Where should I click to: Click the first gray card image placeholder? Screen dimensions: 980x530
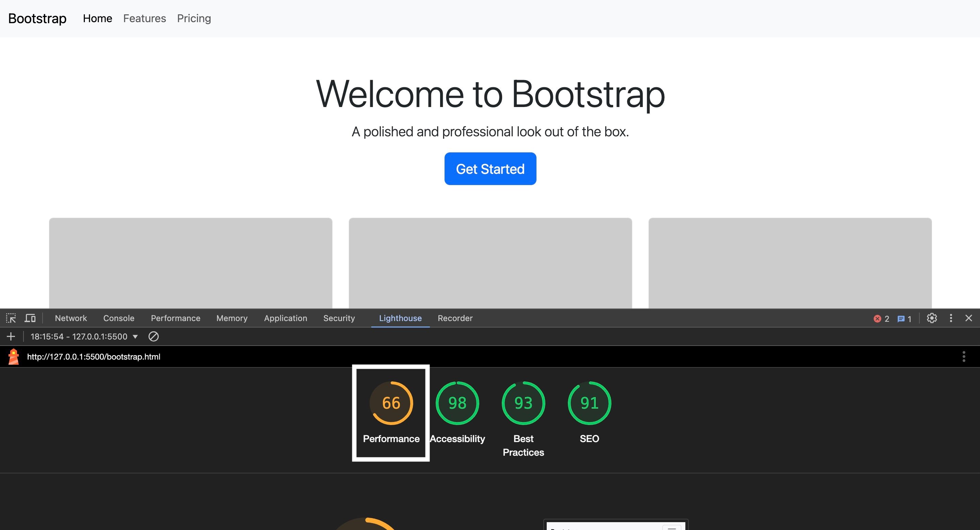coord(191,263)
